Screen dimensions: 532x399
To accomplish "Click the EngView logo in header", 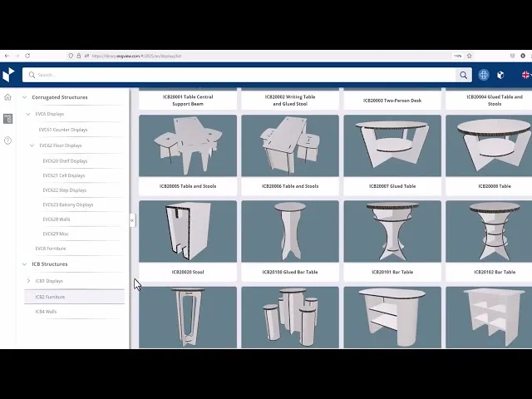I will point(8,75).
